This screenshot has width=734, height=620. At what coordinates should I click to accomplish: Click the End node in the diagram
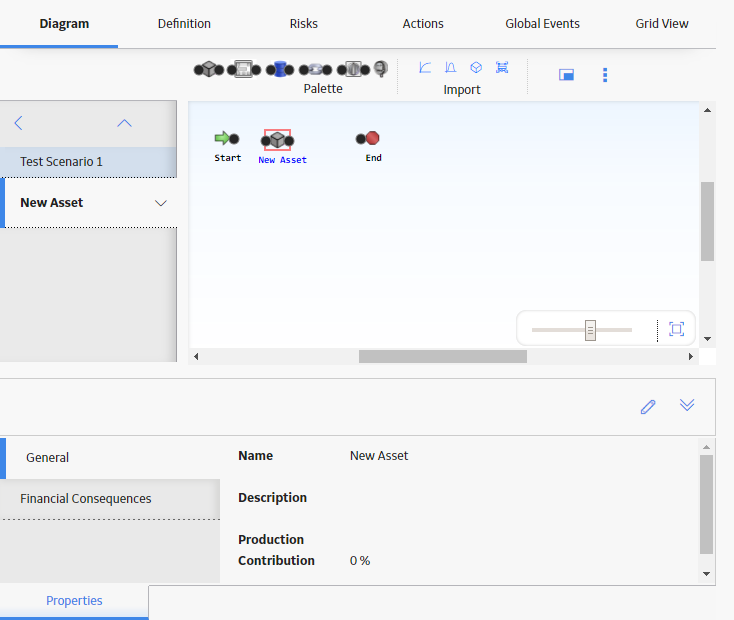pos(367,138)
